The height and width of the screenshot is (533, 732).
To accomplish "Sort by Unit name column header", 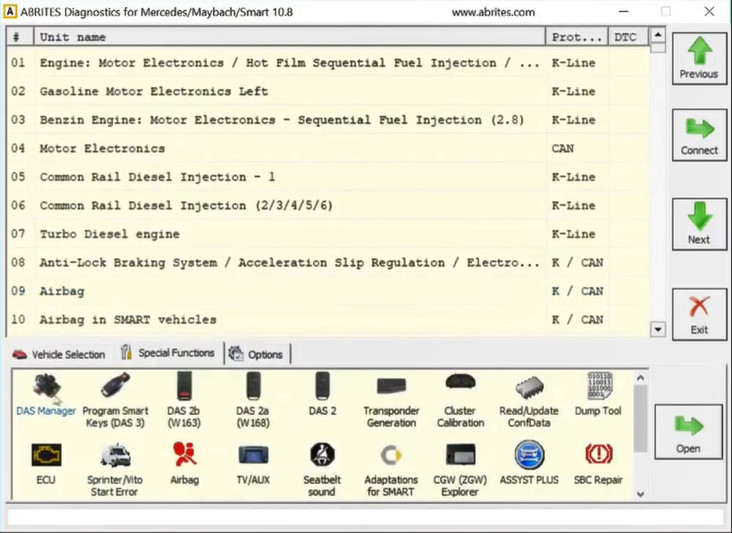I will 289,37.
